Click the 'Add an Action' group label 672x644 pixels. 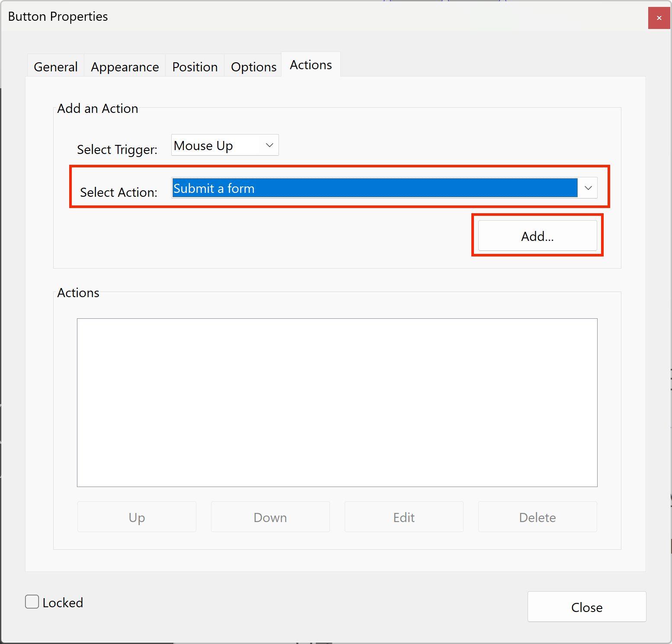tap(98, 108)
